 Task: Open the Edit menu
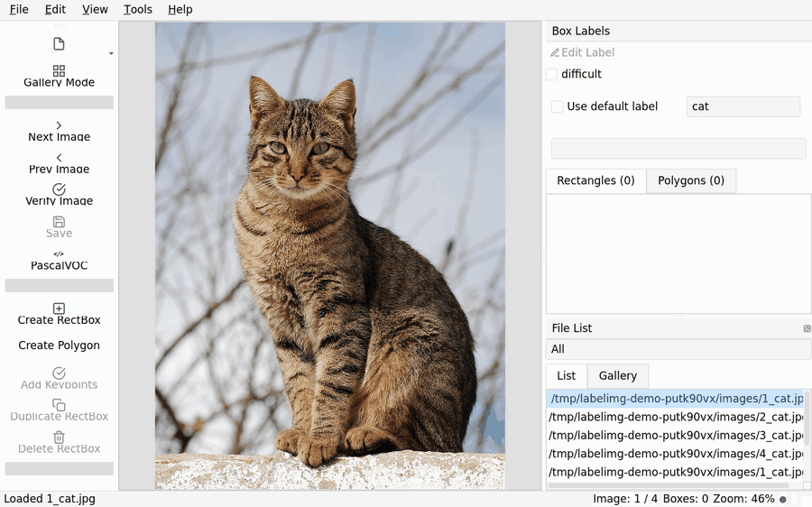pos(55,9)
